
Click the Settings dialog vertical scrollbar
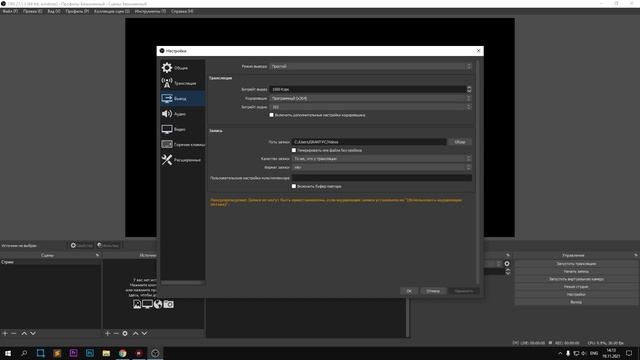[477, 171]
